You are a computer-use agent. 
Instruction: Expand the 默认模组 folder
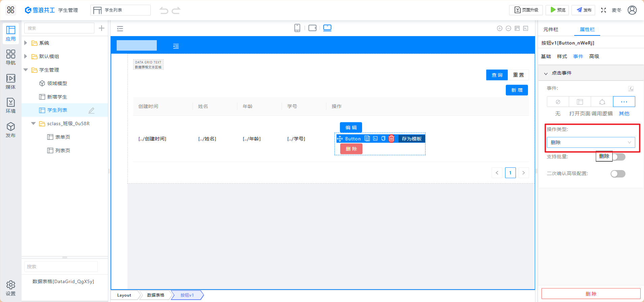point(26,56)
